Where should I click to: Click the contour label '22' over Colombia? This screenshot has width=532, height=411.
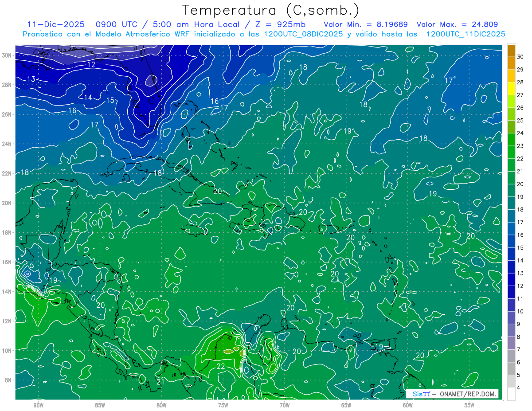(x=221, y=366)
